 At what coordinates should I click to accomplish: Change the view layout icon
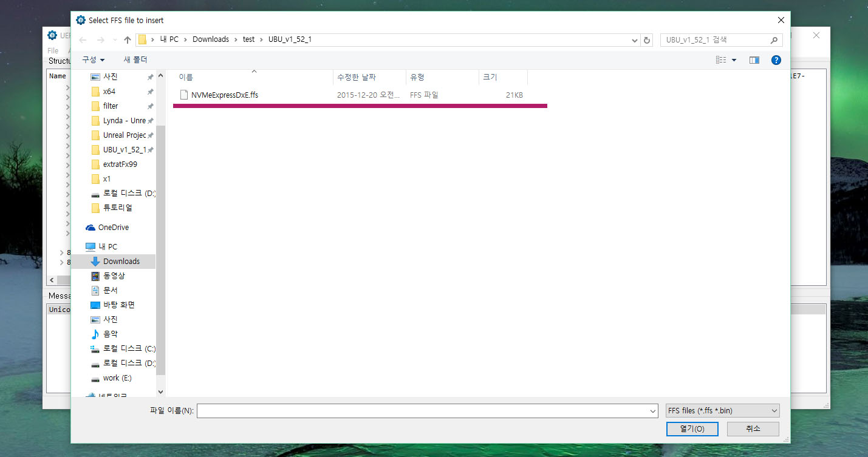(x=721, y=60)
